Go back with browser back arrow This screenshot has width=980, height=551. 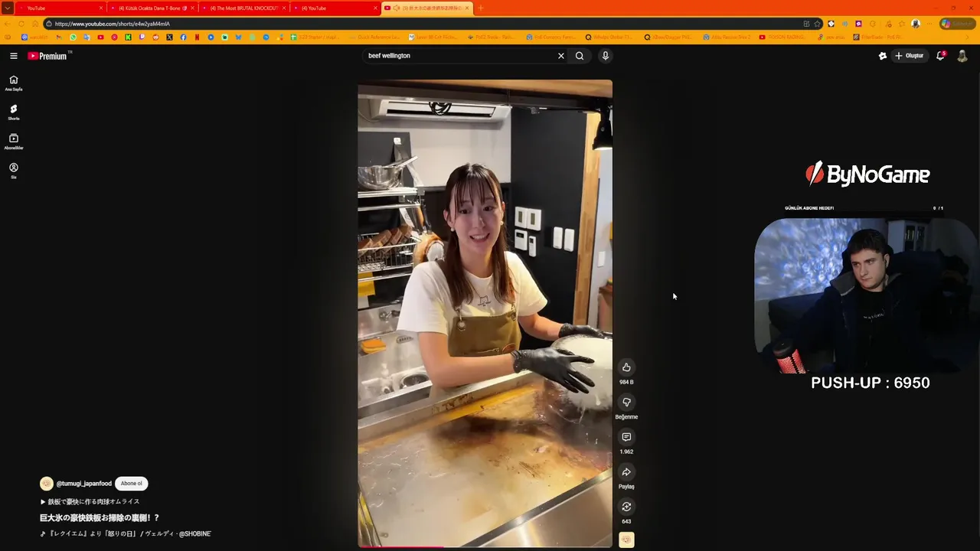pos(8,24)
